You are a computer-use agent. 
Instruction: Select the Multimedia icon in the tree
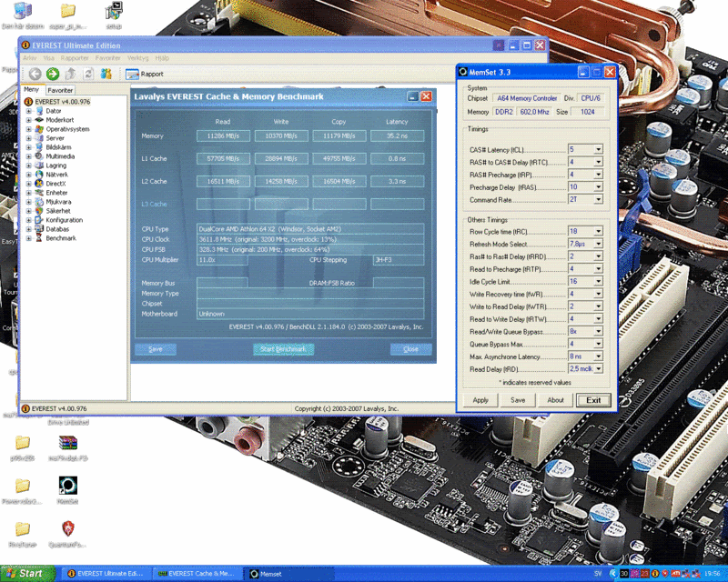[x=39, y=156]
